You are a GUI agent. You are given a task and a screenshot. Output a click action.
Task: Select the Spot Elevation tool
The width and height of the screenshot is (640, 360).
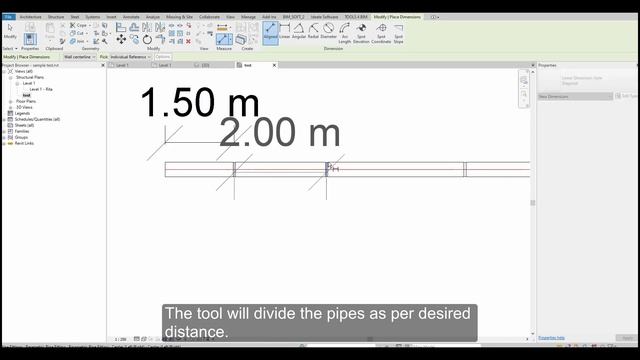coord(361,33)
